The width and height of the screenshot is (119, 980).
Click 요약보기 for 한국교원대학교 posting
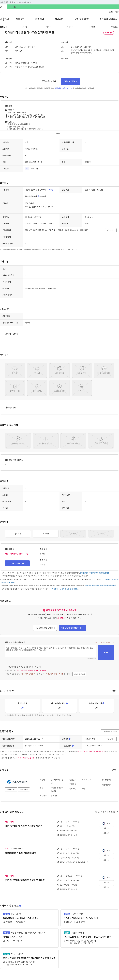pos(106,855)
